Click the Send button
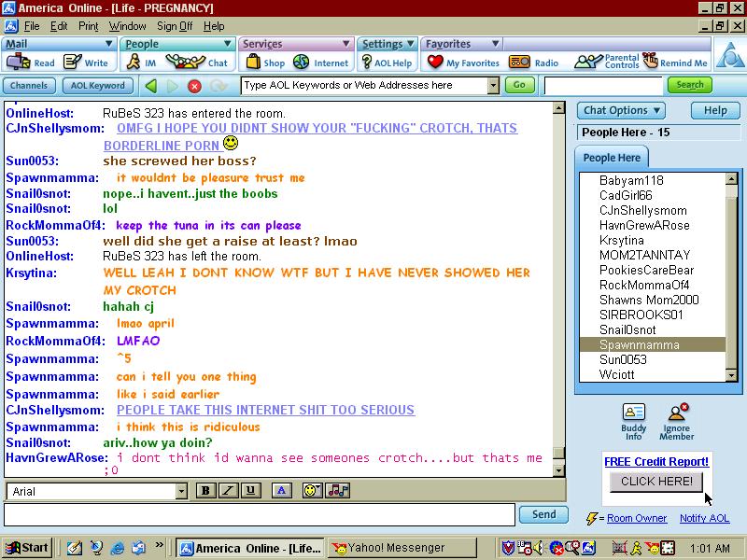The image size is (747, 560). (543, 514)
